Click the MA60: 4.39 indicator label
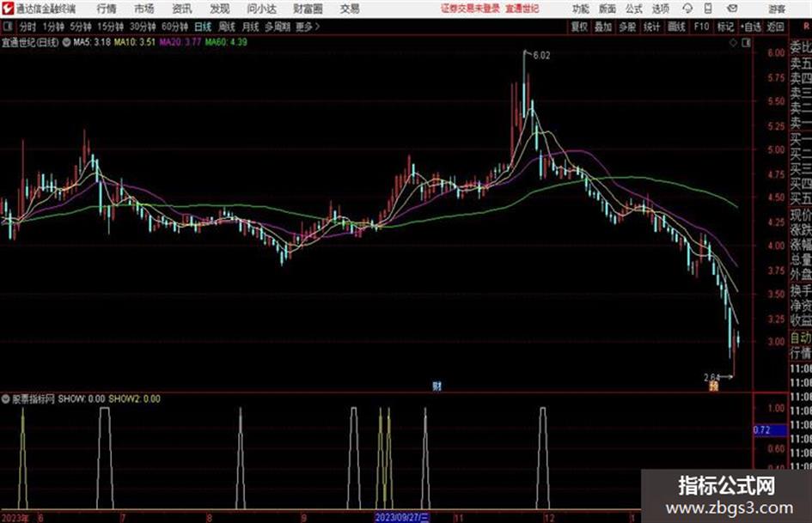This screenshot has width=812, height=523. tap(226, 42)
